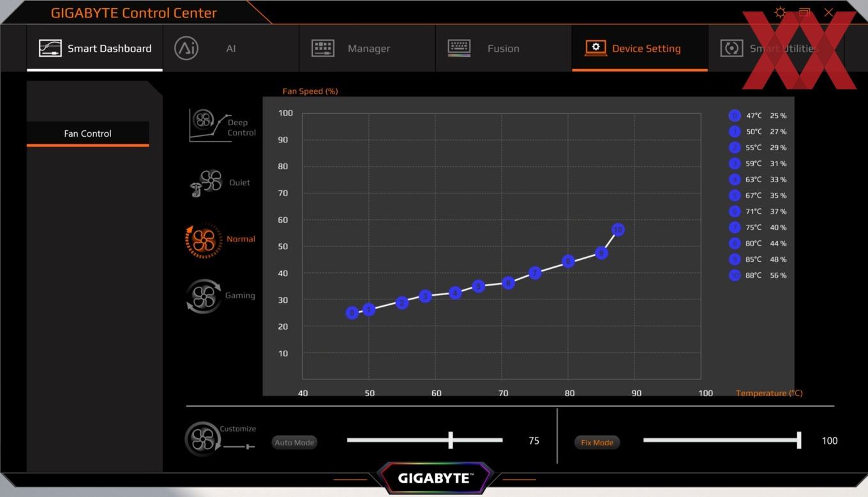Click the brightness sun icon in title bar

[780, 13]
